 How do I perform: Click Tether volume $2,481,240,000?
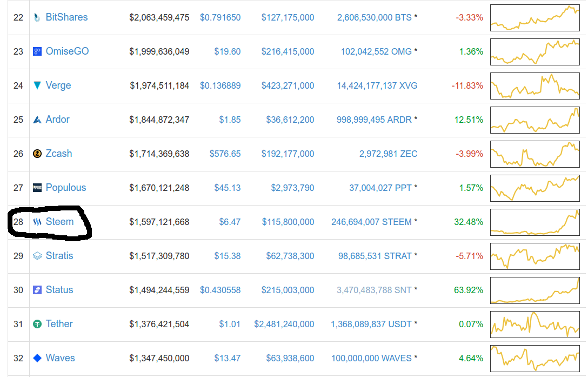(284, 324)
